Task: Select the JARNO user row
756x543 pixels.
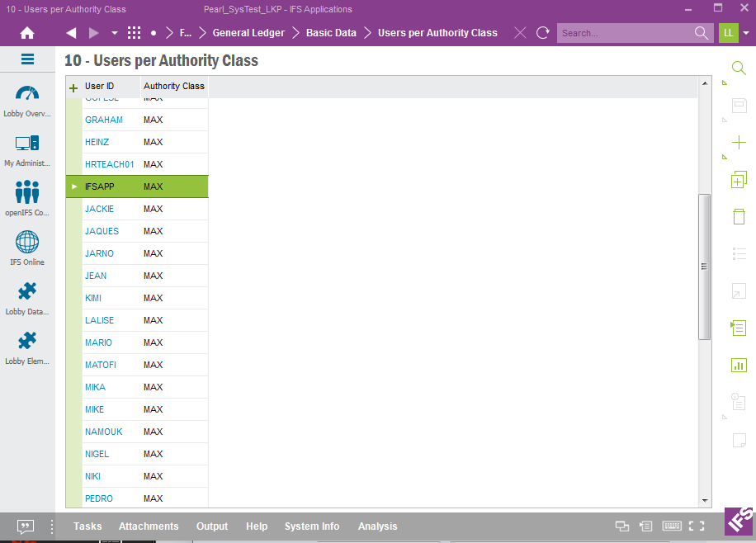Action: (137, 253)
